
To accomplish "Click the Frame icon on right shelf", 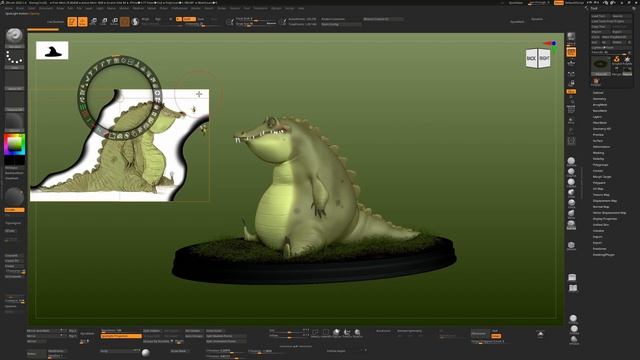I will [571, 141].
